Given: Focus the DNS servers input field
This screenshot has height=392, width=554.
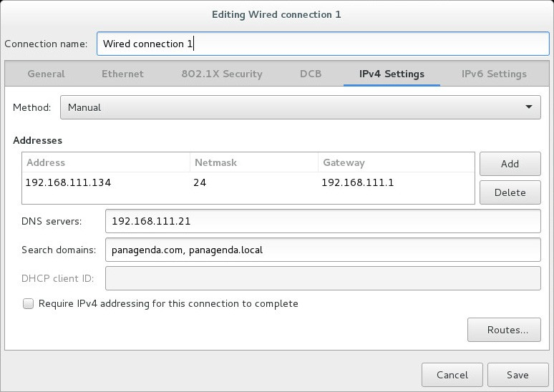Looking at the screenshot, I should pos(322,221).
